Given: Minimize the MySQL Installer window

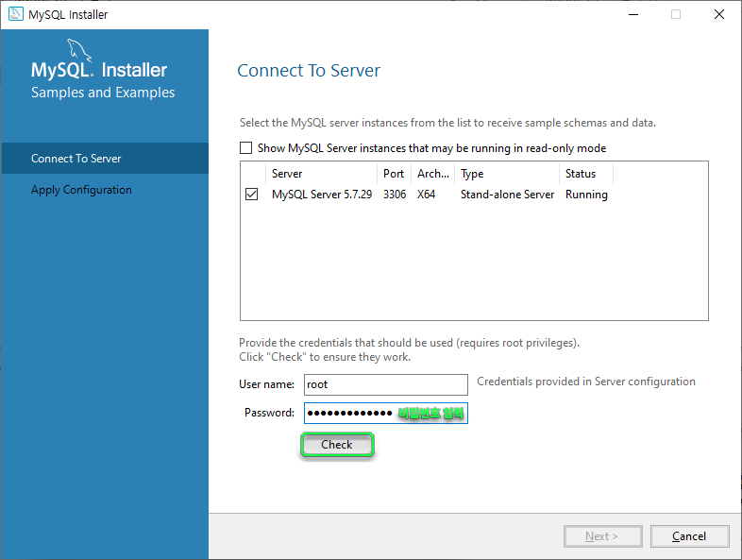Looking at the screenshot, I should 633,15.
